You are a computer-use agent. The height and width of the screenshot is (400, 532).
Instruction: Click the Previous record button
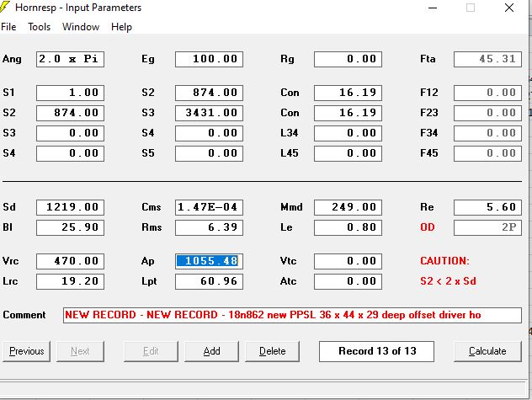[26, 351]
